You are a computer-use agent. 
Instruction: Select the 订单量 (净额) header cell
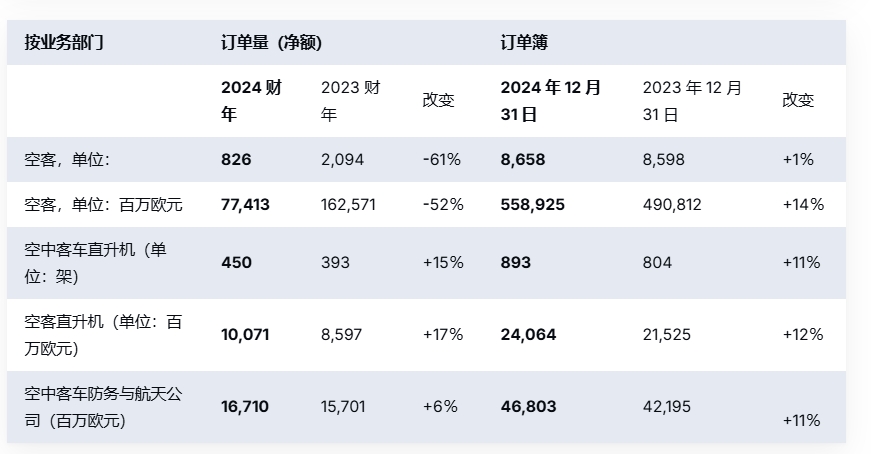point(270,43)
